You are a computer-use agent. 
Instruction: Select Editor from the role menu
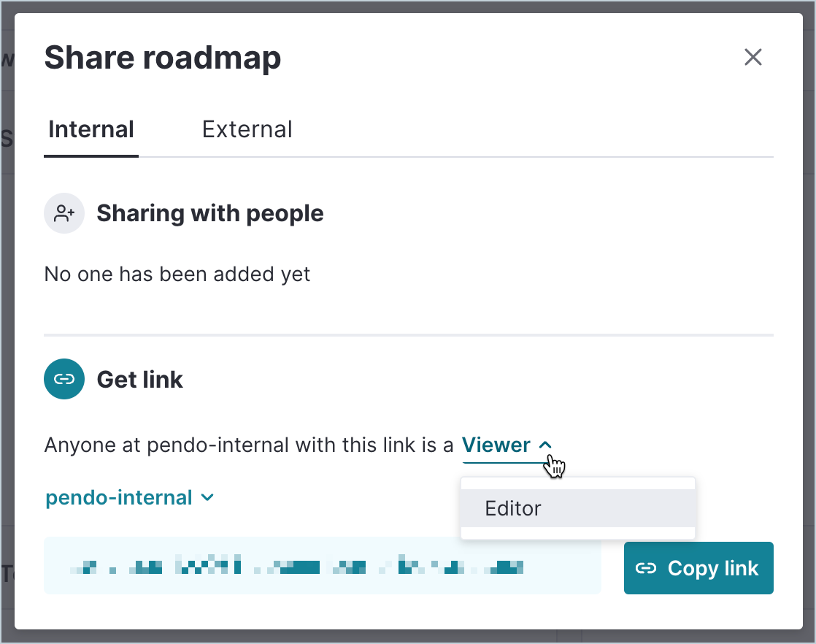click(x=577, y=508)
